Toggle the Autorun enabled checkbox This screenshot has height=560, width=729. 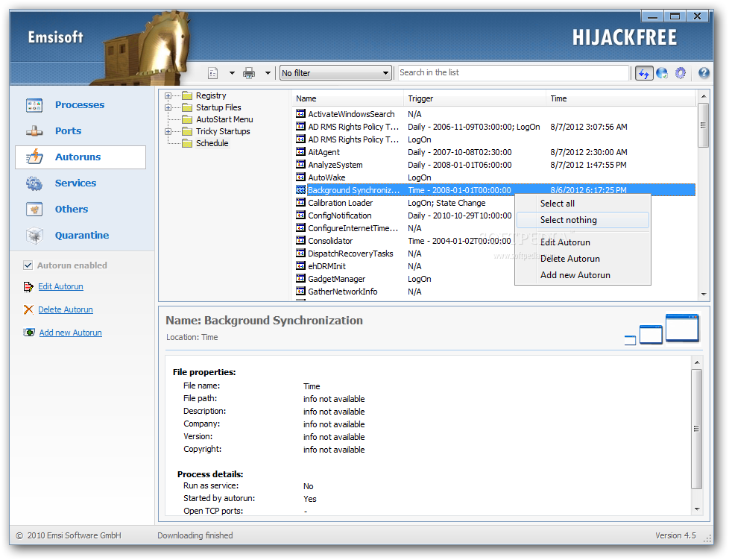[x=28, y=265]
